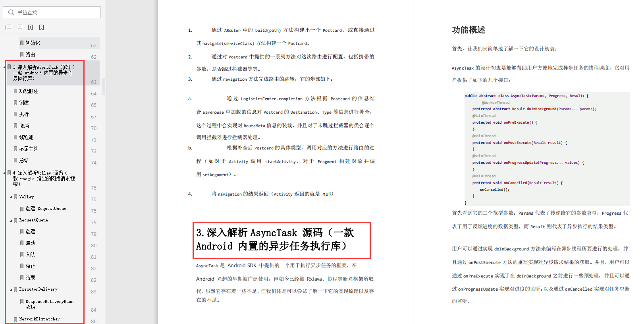Jump to the '4.深入解析Volley 源码' bookmark
Screen dimensions: 644x324
[43, 178]
